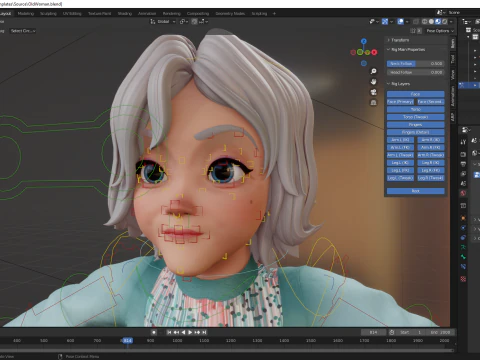This screenshot has height=360, width=480.
Task: Select wireframe viewport shading
Action: (424, 21)
